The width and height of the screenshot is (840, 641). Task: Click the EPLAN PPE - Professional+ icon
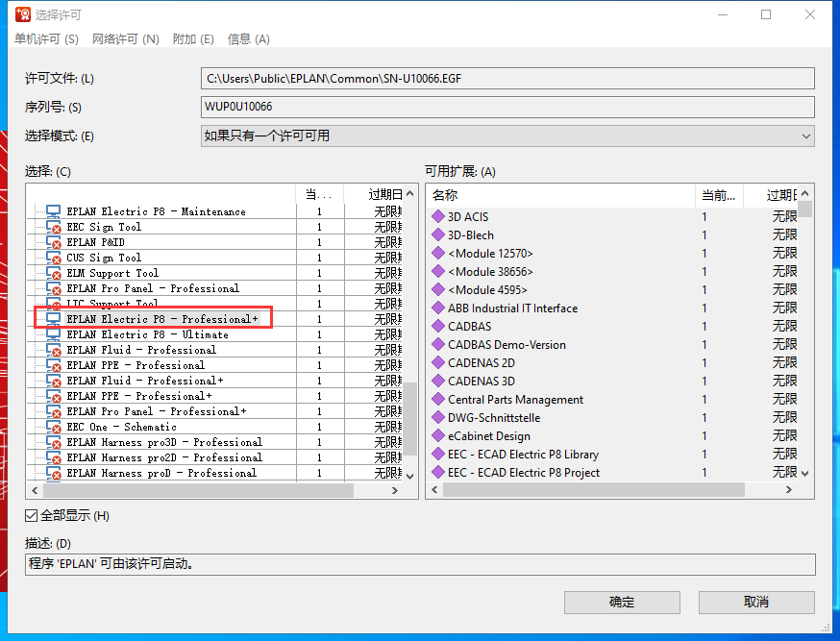pos(54,396)
